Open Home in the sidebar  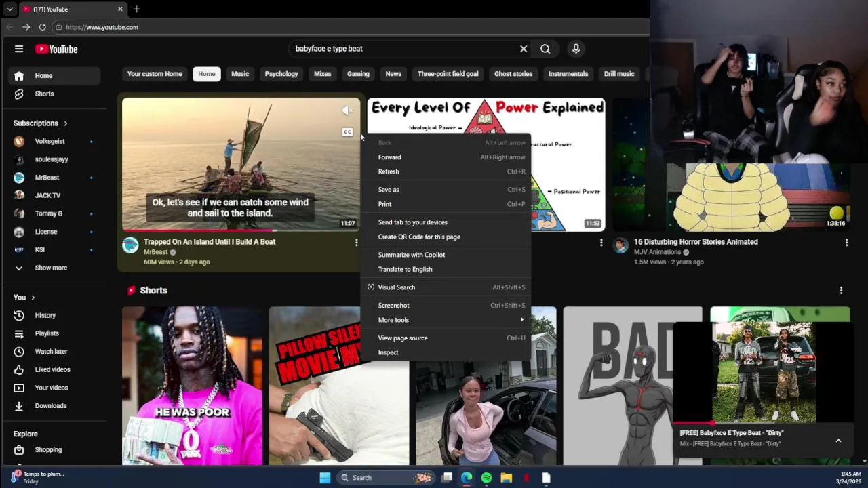54,76
